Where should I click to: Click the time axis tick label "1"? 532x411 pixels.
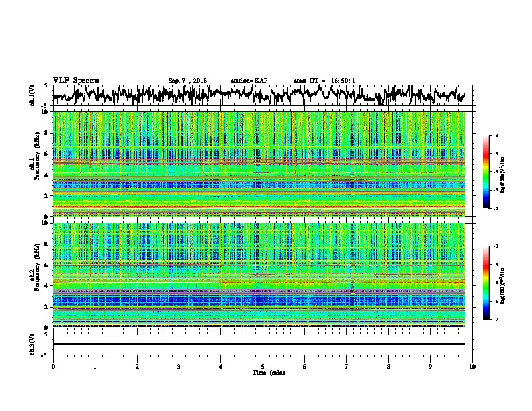tap(95, 366)
